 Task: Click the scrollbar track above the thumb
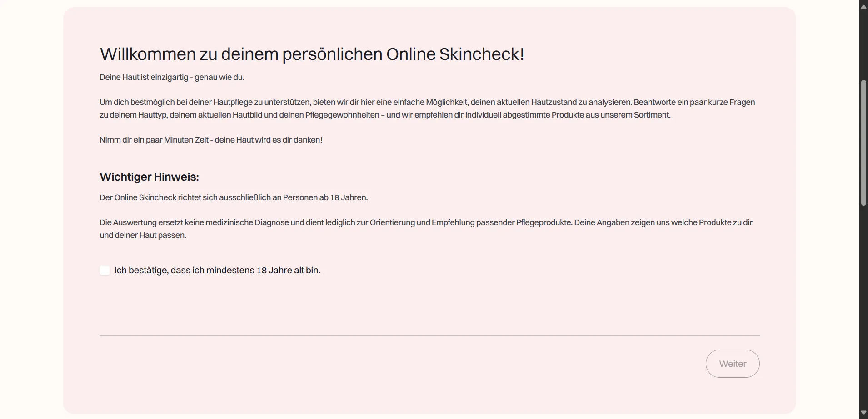tap(863, 44)
